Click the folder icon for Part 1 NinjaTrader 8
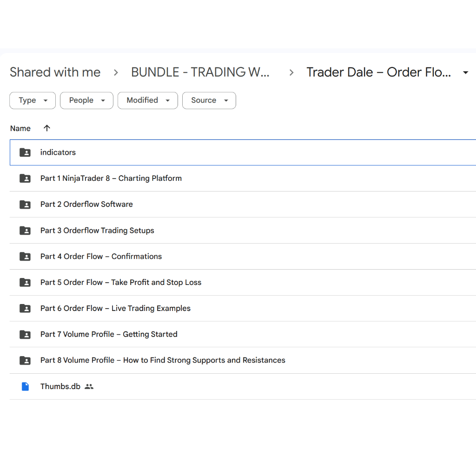 coord(25,178)
